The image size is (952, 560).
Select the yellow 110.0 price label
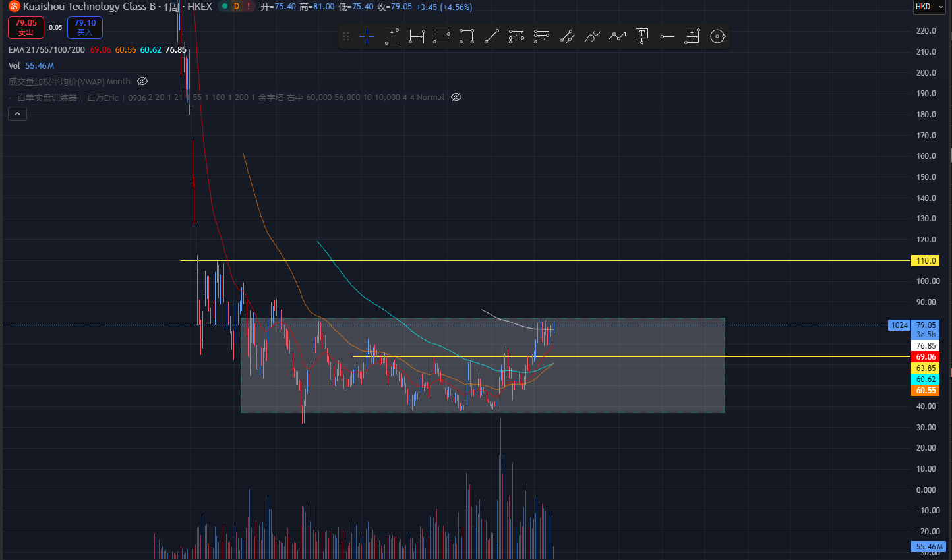click(x=925, y=261)
